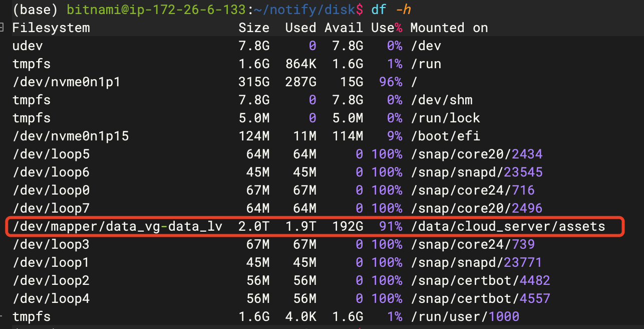The height and width of the screenshot is (329, 644).
Task: Click the Mounted on column header
Action: click(x=449, y=28)
